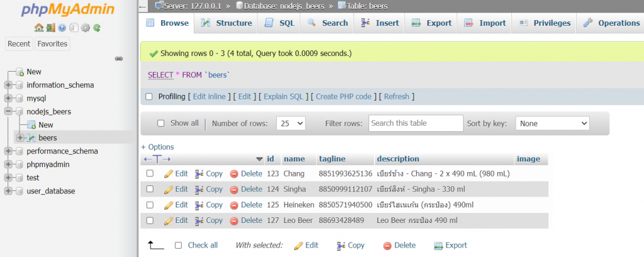The height and width of the screenshot is (257, 644).
Task: Click the With selected pencil Edit icon
Action: click(x=299, y=246)
